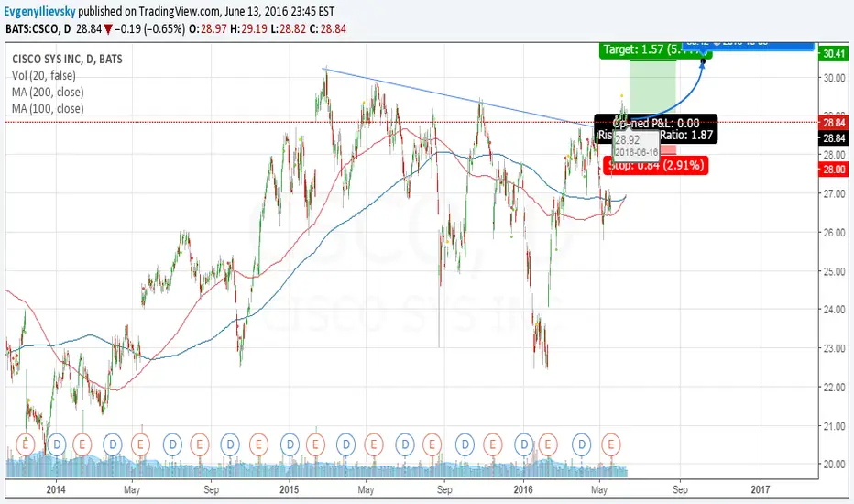The image size is (854, 504).
Task: Select the blue descending trendline across the highs
Action: pyautogui.click(x=460, y=99)
